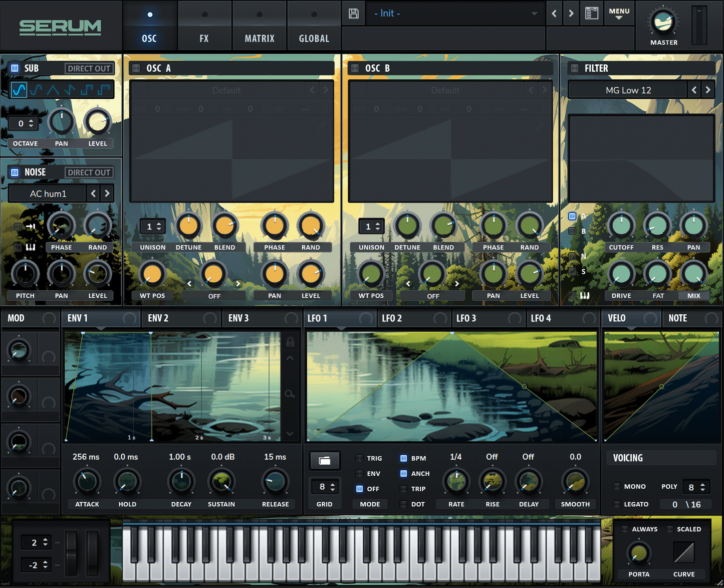The height and width of the screenshot is (588, 724).
Task: Save the preset with the floppy disk icon
Action: pyautogui.click(x=354, y=14)
